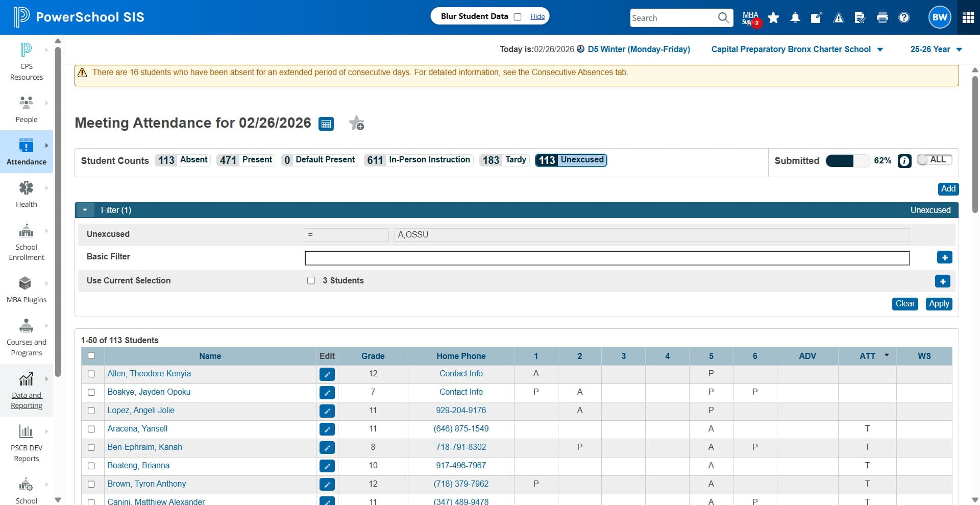980x505 pixels.
Task: Open School Enrollment sidebar menu
Action: [27, 242]
